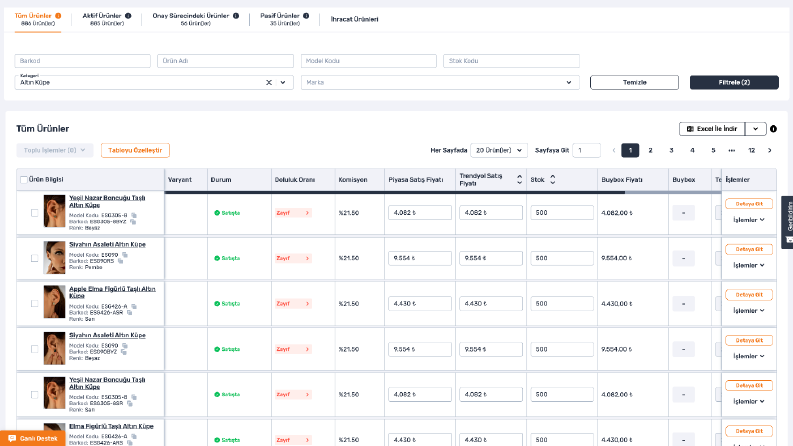Check the first Yeşil Nazar Boncuğu product row

point(34,213)
